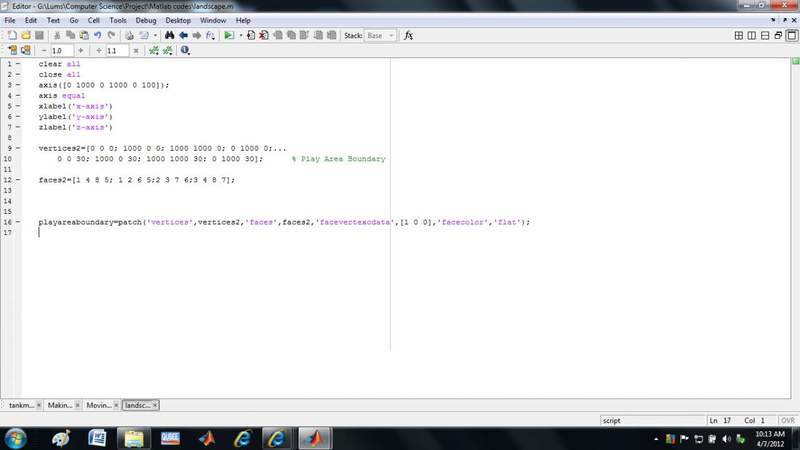Open the Cell menu
This screenshot has height=450, width=800.
pos(92,20)
